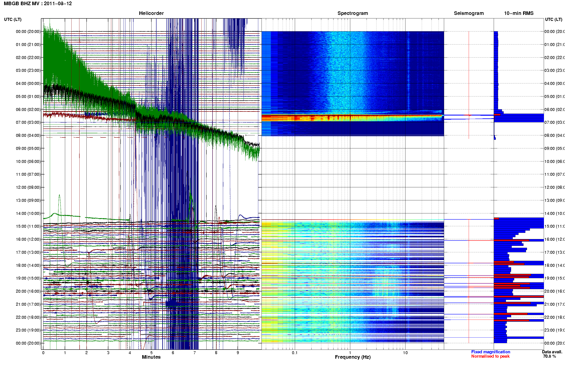The height and width of the screenshot is (368, 588).
Task: Click the '10' frequency tick label
Action: pos(405,353)
